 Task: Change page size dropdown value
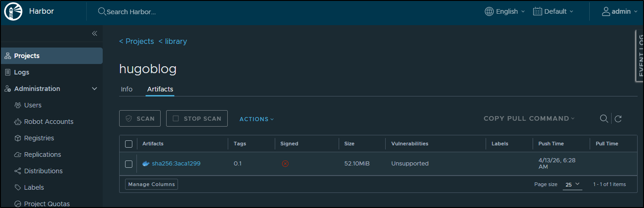pos(572,184)
